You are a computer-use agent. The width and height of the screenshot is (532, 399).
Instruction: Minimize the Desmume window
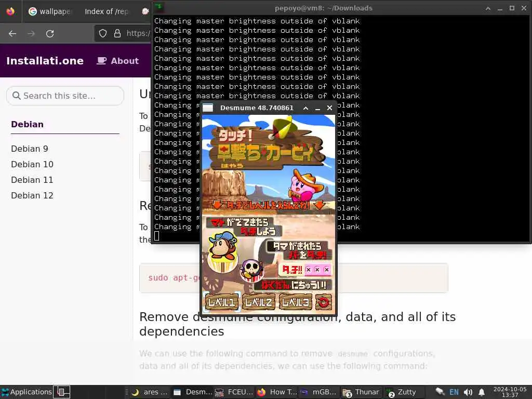[317, 108]
